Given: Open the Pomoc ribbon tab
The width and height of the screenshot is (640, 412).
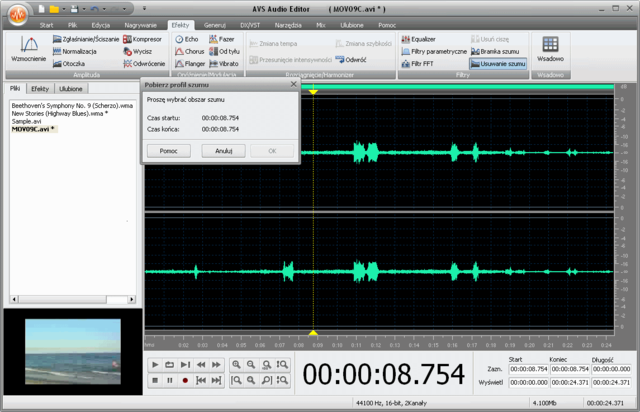Looking at the screenshot, I should tap(387, 25).
